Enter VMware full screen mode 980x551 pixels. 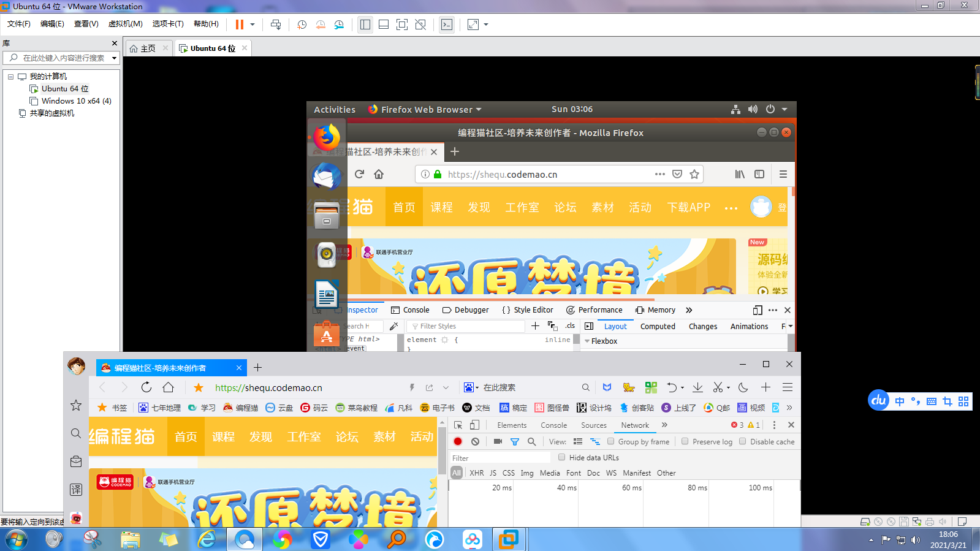(402, 25)
